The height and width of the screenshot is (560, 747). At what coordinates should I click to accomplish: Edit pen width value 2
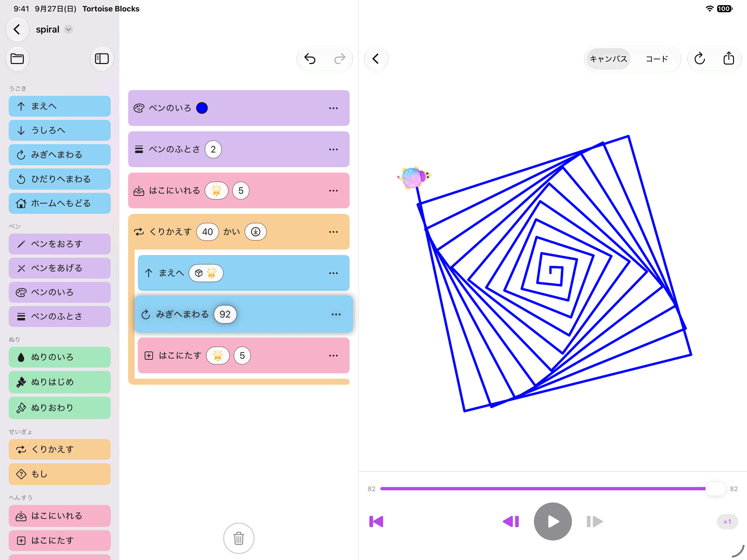pyautogui.click(x=213, y=149)
